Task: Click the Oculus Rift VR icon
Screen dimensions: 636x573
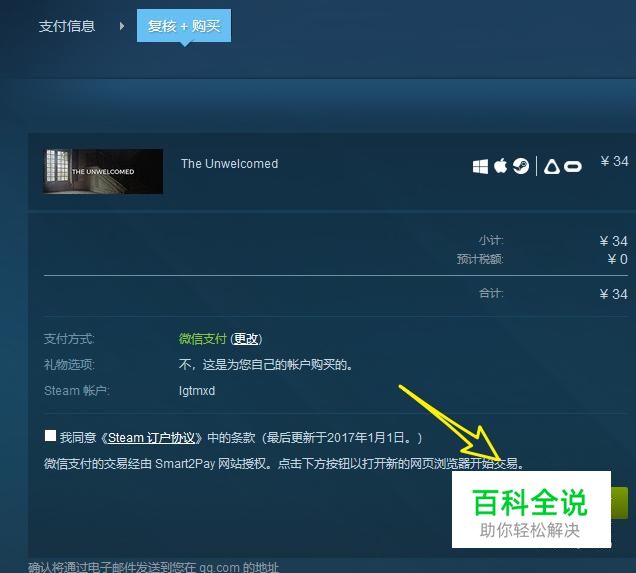Action: (x=573, y=167)
